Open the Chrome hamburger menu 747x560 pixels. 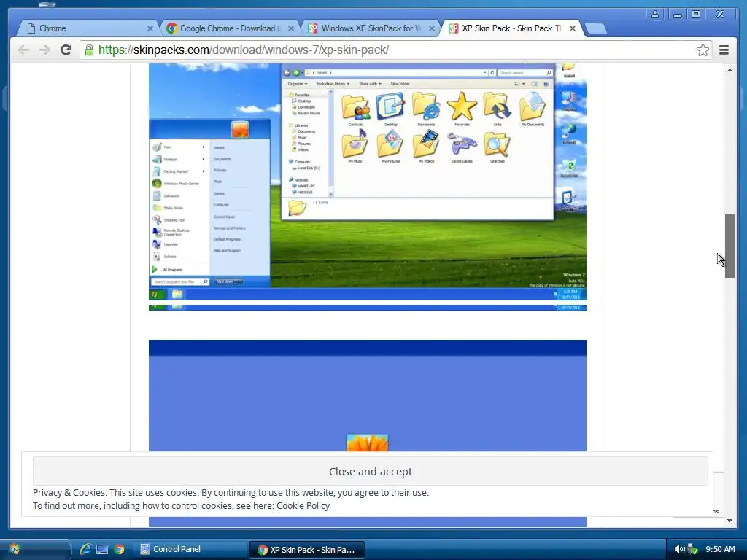click(x=724, y=50)
